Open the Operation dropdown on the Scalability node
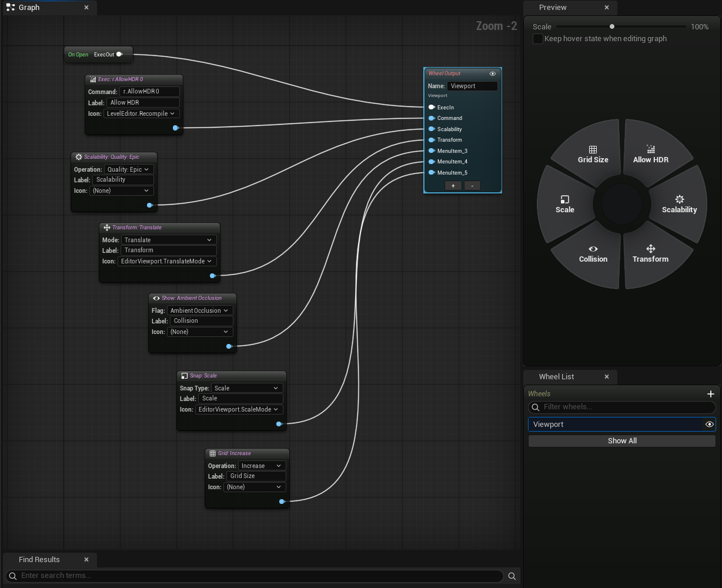 128,169
